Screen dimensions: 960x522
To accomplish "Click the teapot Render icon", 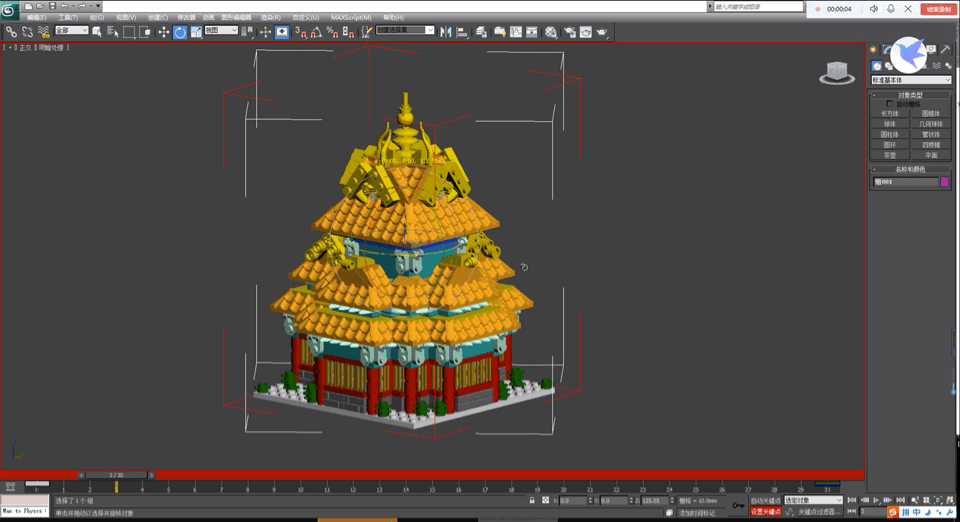I will point(602,32).
